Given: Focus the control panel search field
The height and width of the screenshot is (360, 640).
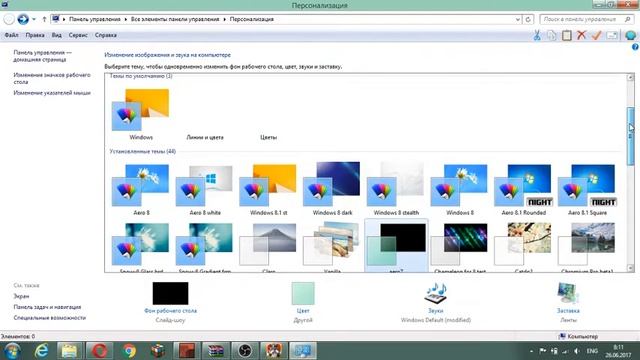Looking at the screenshot, I should (586, 19).
